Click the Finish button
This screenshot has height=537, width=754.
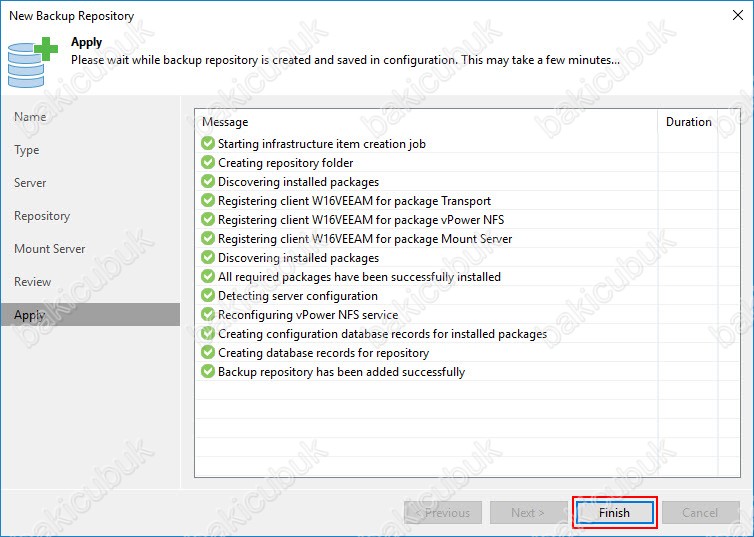pyautogui.click(x=615, y=512)
